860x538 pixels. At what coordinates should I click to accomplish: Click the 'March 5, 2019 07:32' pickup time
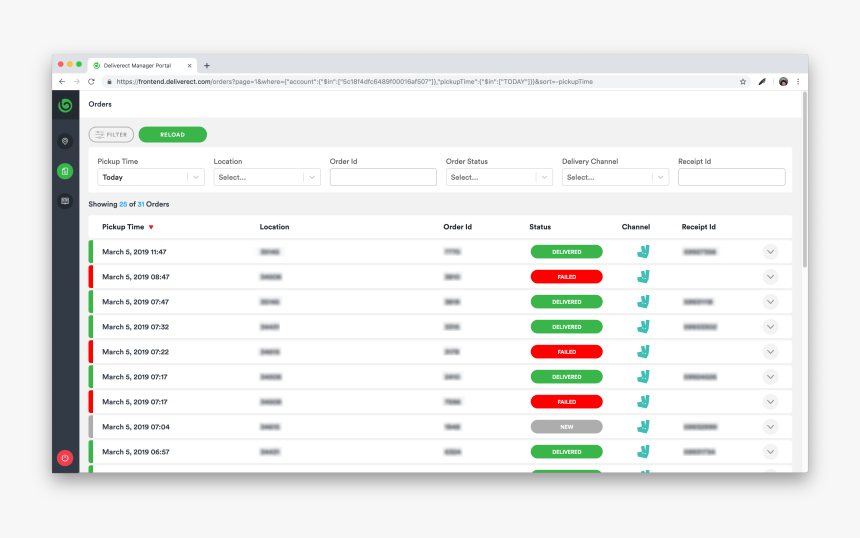[135, 327]
